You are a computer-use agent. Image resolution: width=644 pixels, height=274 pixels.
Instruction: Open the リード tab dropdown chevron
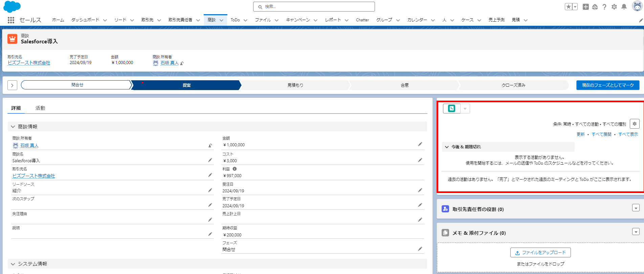[x=132, y=20]
